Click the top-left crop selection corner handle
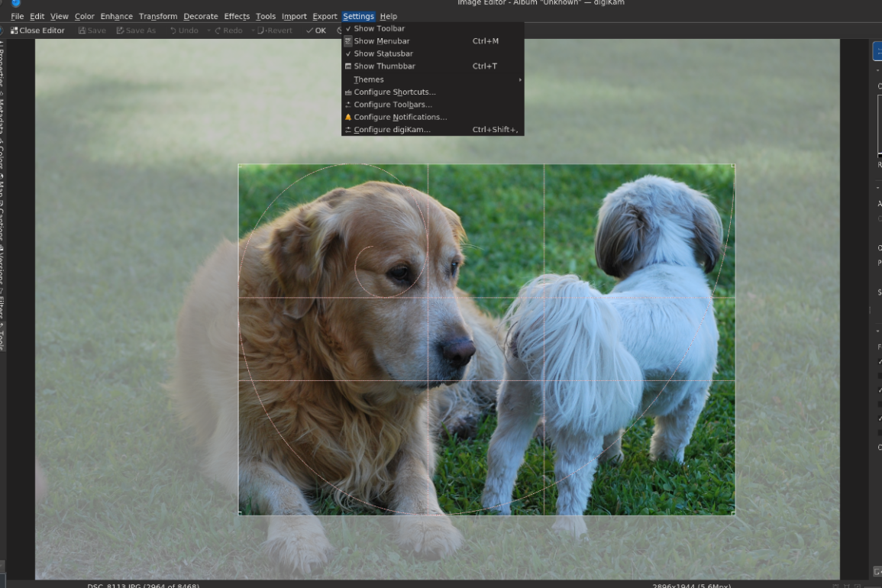The width and height of the screenshot is (882, 588). point(240,166)
